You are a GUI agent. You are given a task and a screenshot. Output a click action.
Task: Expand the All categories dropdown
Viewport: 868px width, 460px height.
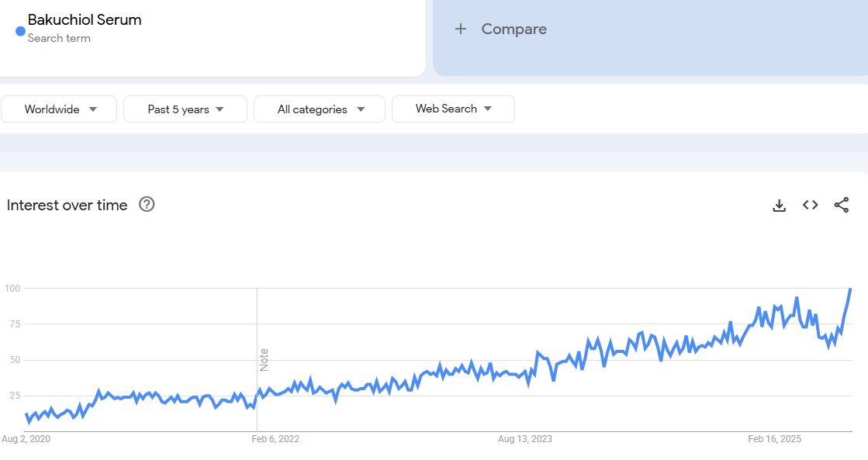click(x=320, y=109)
